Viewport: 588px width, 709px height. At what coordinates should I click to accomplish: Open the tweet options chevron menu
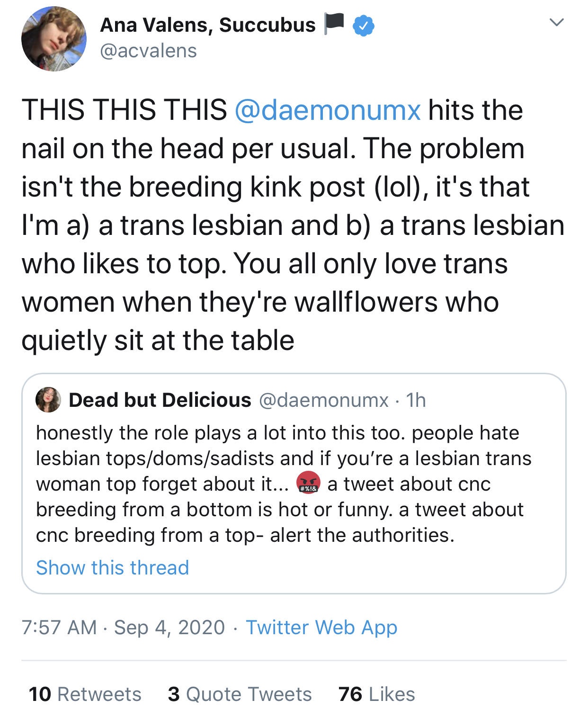click(556, 22)
